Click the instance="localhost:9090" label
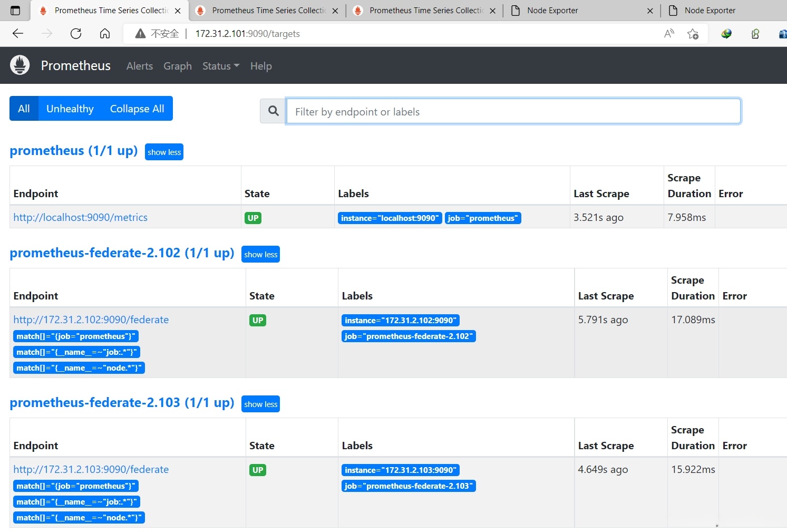Viewport: 787px width, 532px height. point(390,218)
